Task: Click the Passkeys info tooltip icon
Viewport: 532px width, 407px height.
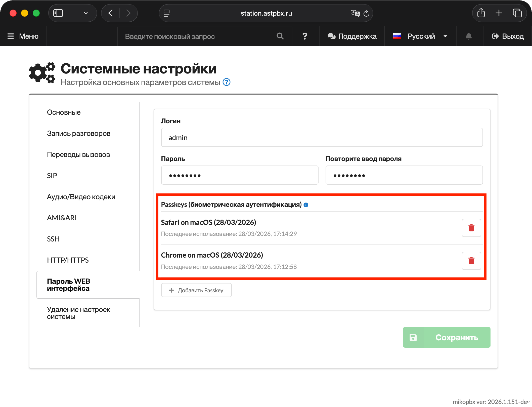Action: (x=306, y=205)
